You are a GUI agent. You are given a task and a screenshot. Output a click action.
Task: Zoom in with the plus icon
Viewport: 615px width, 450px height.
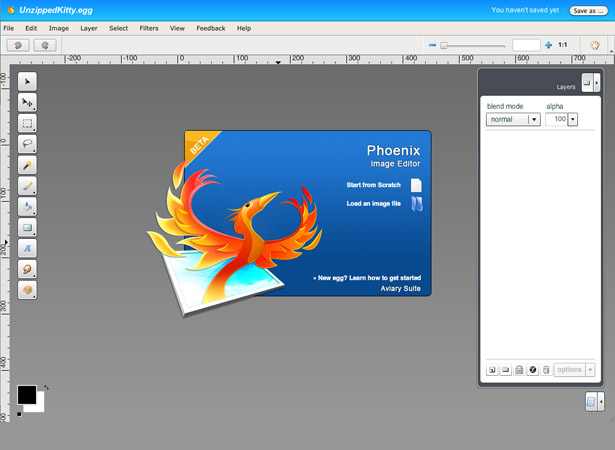coord(548,45)
